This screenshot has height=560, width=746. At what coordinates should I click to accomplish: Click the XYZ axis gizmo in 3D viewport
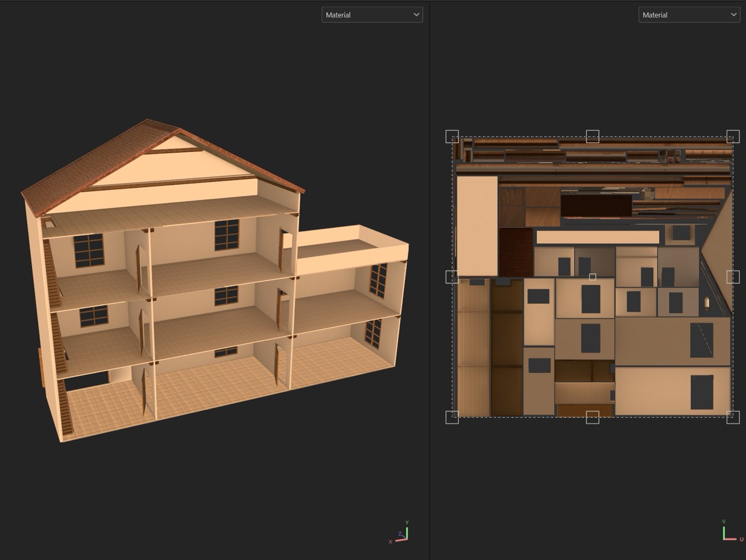(399, 532)
